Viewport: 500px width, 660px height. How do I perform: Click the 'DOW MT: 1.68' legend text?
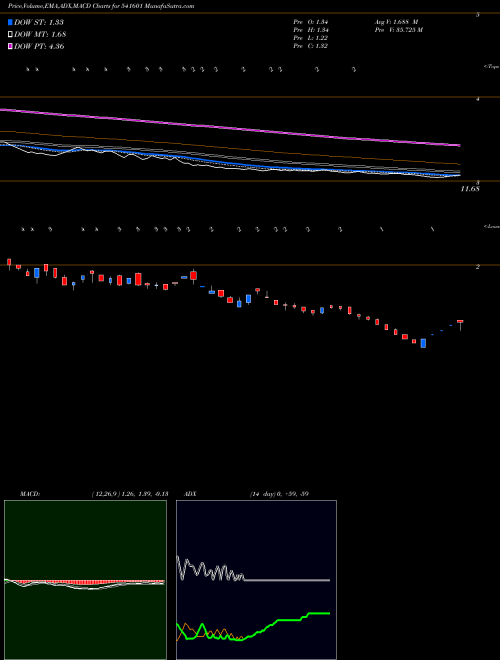[40, 35]
